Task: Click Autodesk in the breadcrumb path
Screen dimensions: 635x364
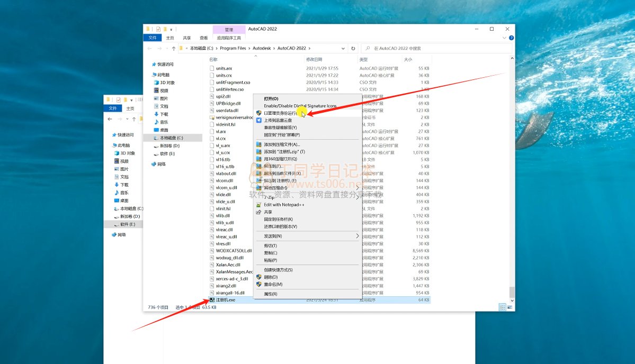Action: [262, 48]
